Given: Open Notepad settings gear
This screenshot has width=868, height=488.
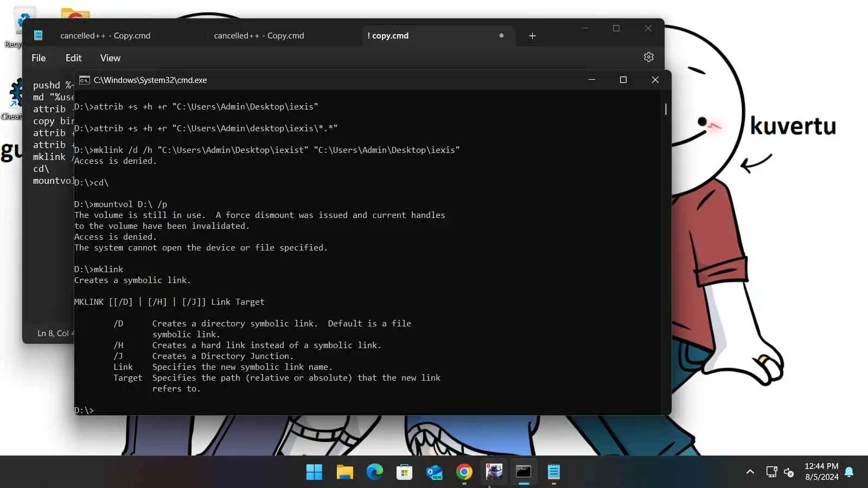Looking at the screenshot, I should click(648, 57).
